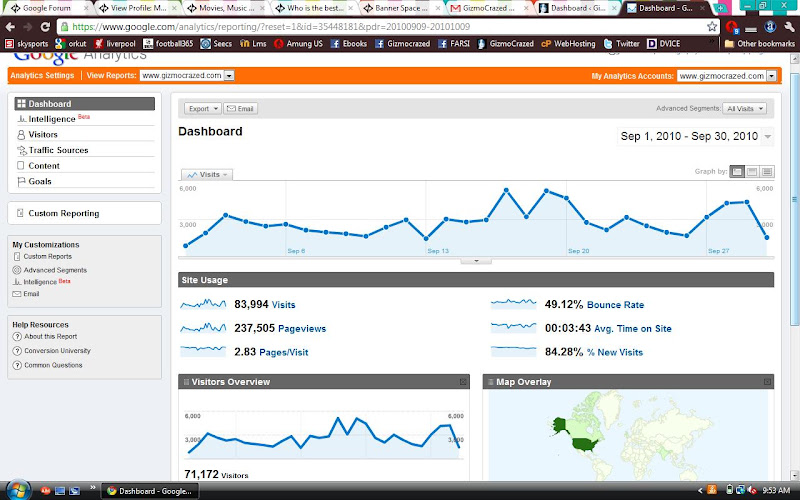Click the Map Overlay widget close icon
Screen dimensions: 800x500
[767, 382]
